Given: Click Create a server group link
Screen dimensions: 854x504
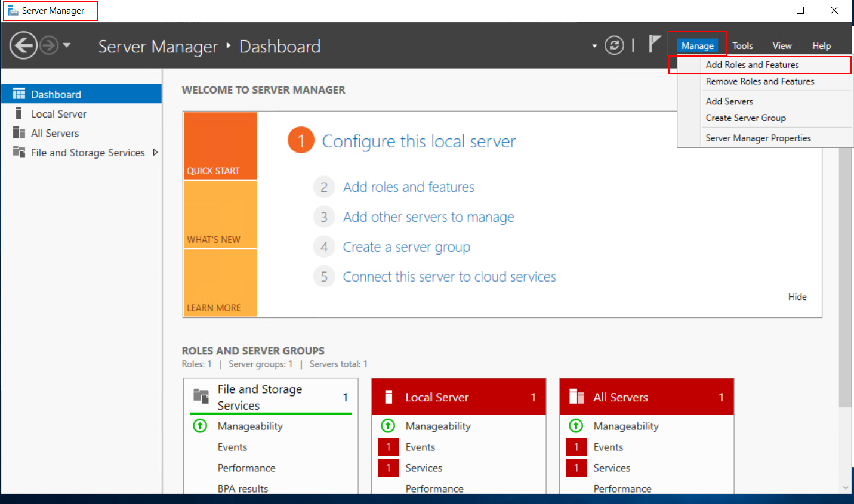Looking at the screenshot, I should (406, 247).
